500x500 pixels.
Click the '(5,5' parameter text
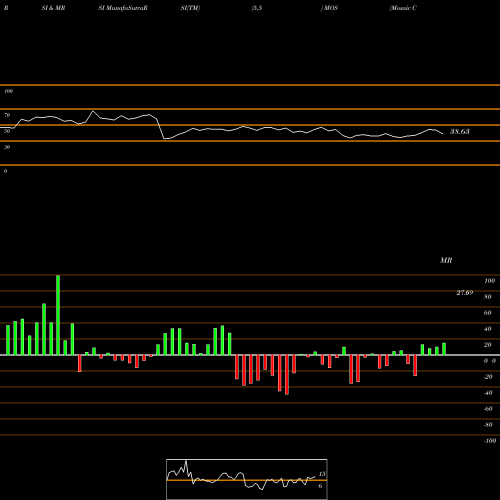257,8
